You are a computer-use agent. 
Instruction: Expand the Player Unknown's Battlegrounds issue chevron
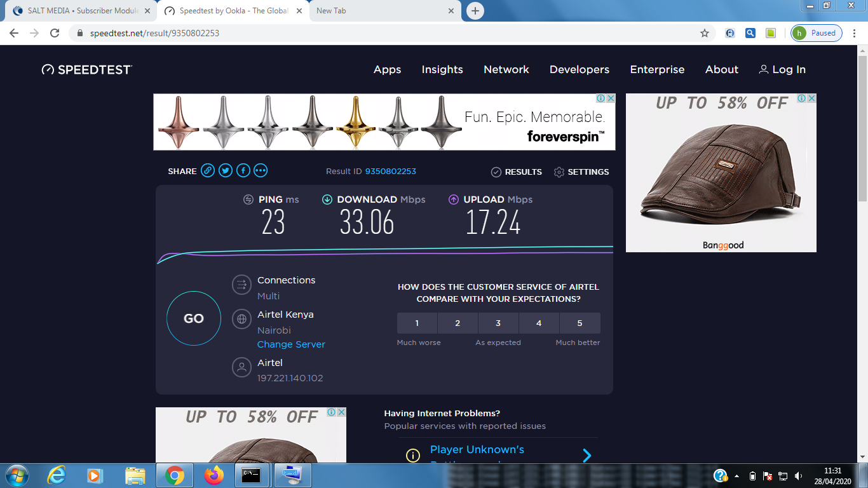(587, 455)
